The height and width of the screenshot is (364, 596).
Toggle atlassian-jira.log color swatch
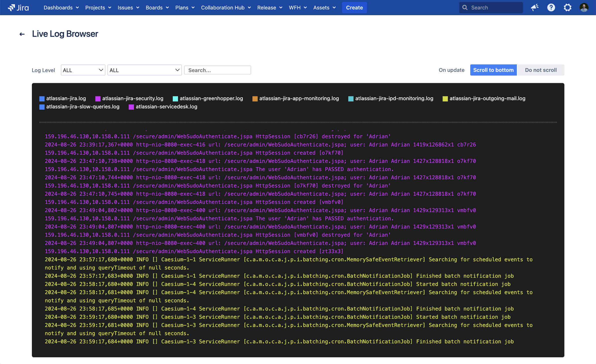[42, 99]
